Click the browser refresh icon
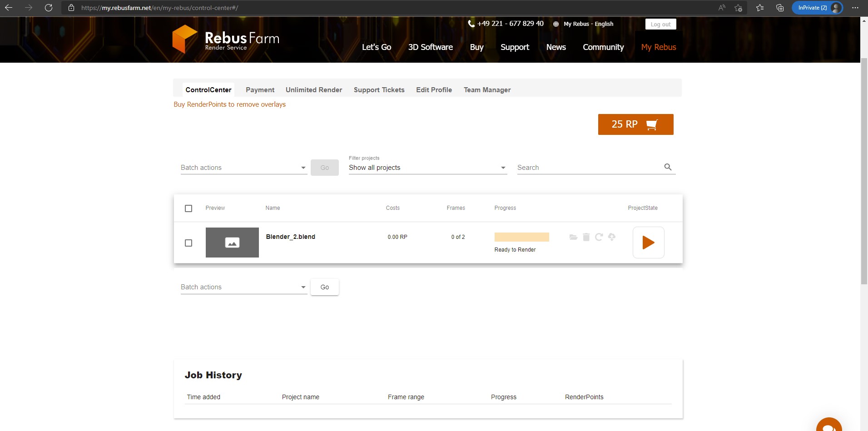The height and width of the screenshot is (431, 868). pos(49,8)
